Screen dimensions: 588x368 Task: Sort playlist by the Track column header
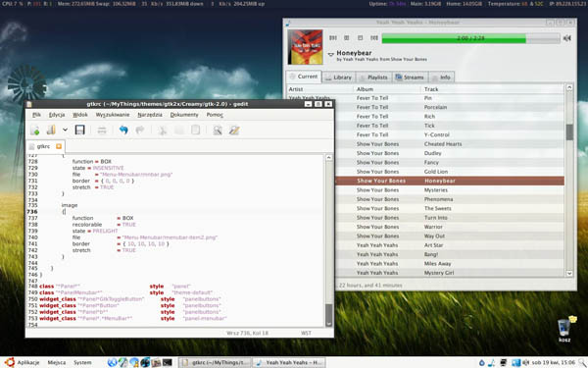pyautogui.click(x=493, y=89)
